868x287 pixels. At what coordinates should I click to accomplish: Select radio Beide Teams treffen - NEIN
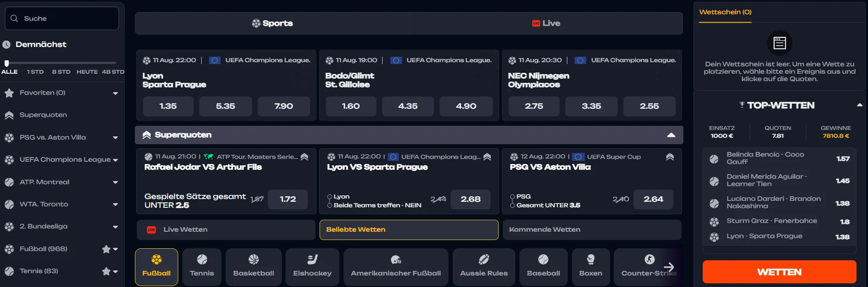click(x=330, y=205)
